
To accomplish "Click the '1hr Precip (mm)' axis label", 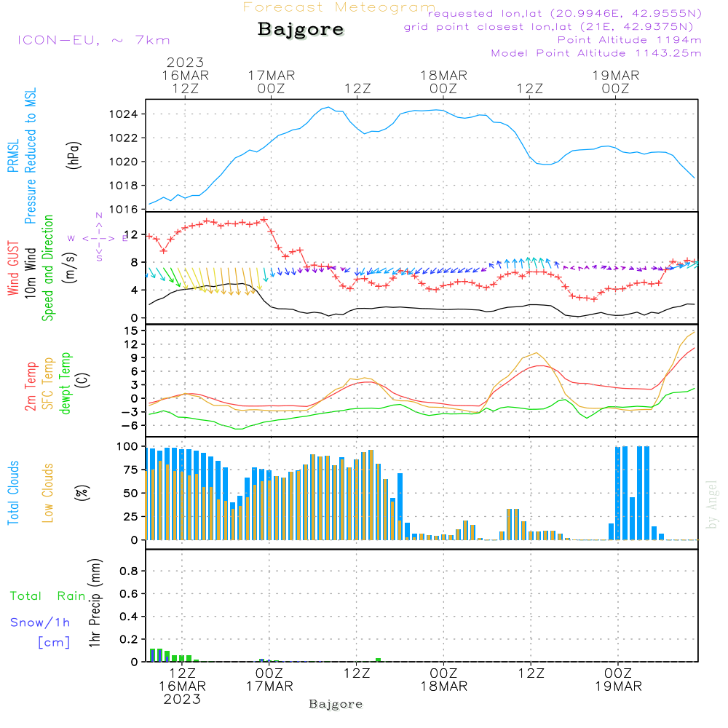I will (95, 603).
